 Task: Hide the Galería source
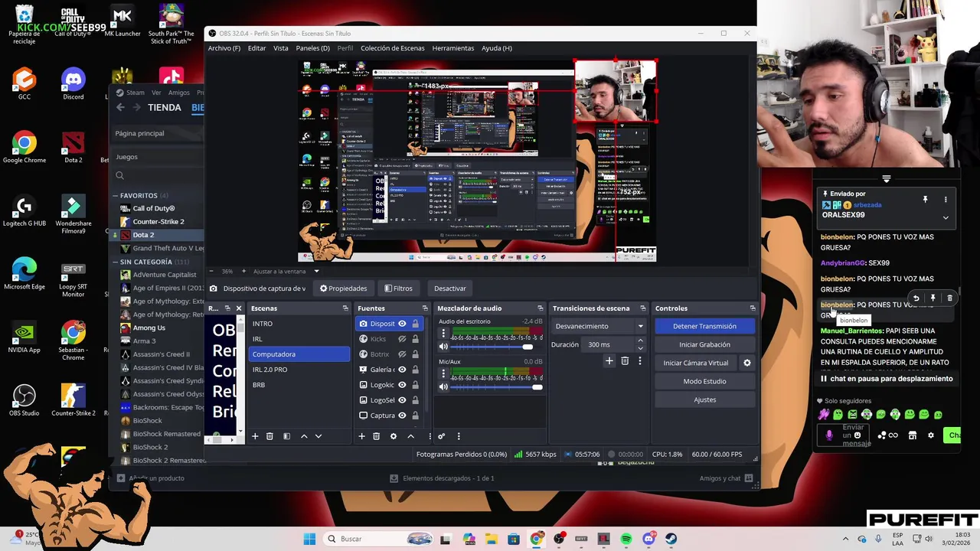pos(402,370)
